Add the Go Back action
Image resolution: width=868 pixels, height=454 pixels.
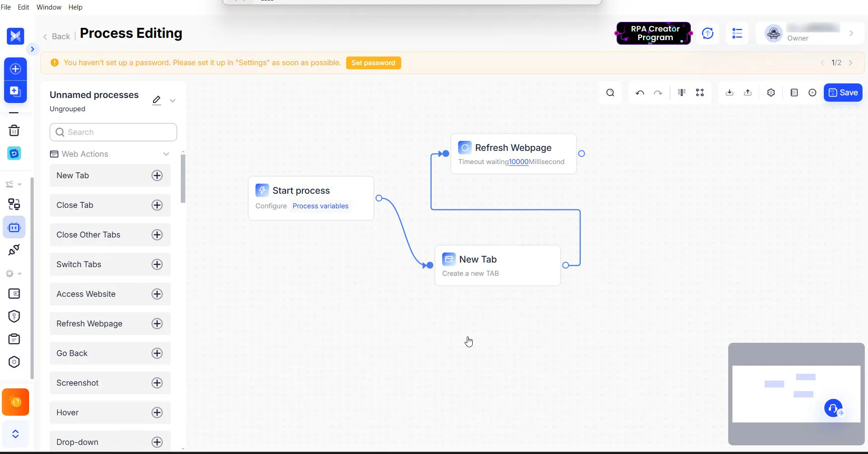tap(157, 353)
